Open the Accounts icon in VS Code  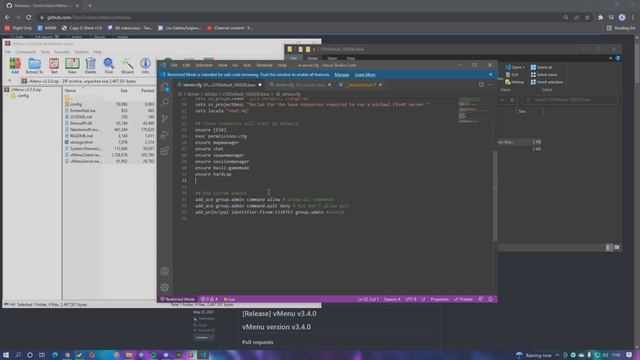click(x=165, y=271)
